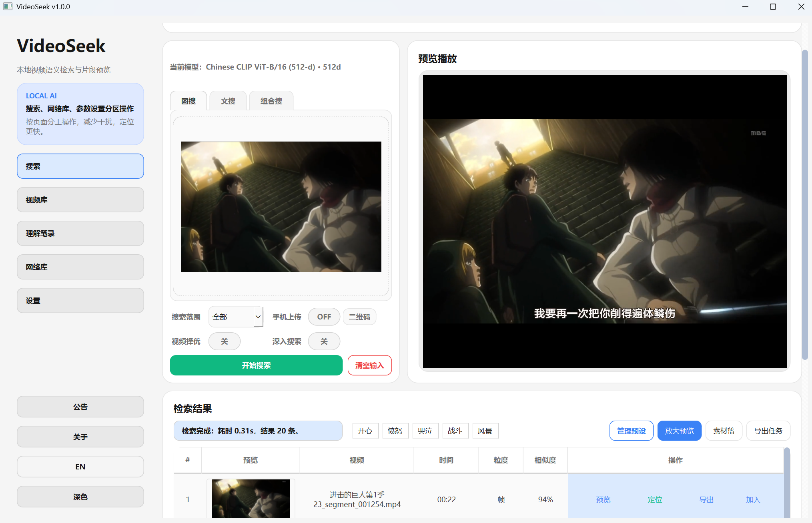The height and width of the screenshot is (523, 812).
Task: Click the LOCAL AI info card
Action: [80, 114]
